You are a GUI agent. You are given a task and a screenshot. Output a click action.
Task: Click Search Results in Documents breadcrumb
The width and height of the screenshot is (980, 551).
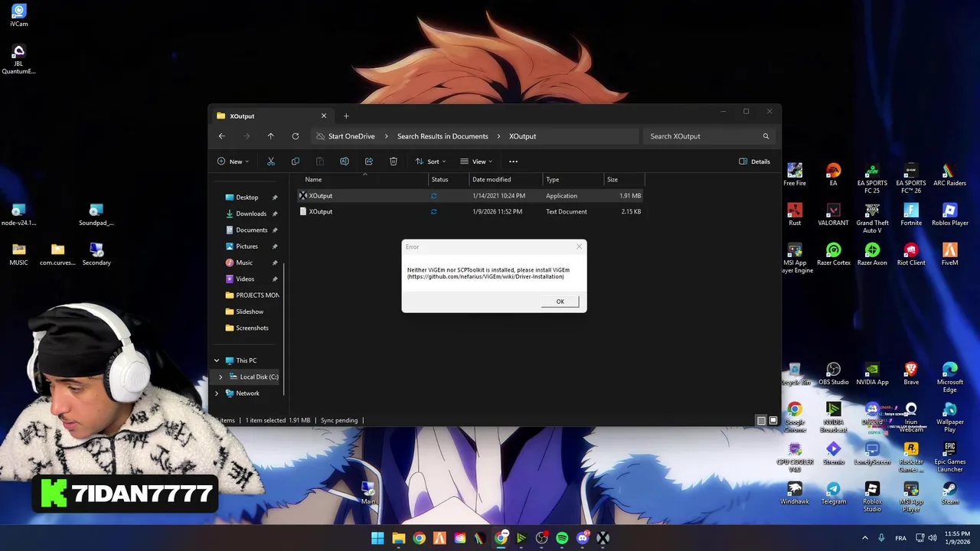coord(443,136)
